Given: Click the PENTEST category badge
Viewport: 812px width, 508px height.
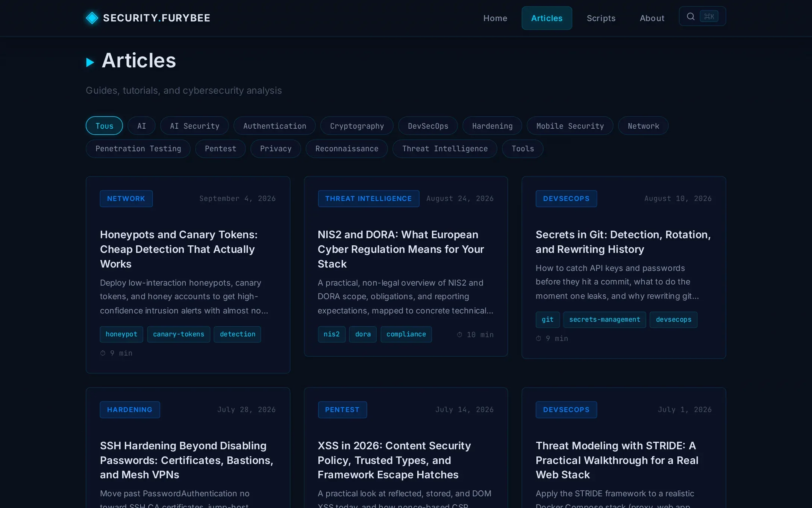Looking at the screenshot, I should [342, 409].
